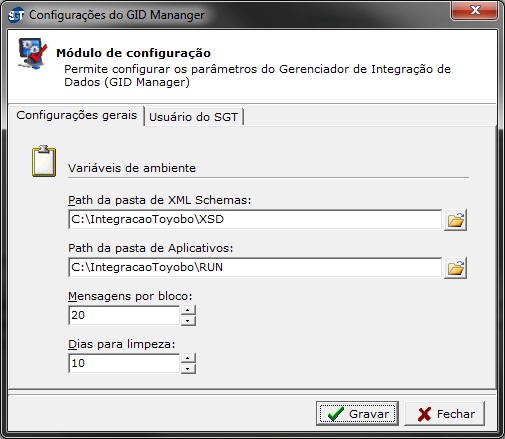Click the configuration module monitor icon
The width and height of the screenshot is (505, 439).
(x=33, y=53)
